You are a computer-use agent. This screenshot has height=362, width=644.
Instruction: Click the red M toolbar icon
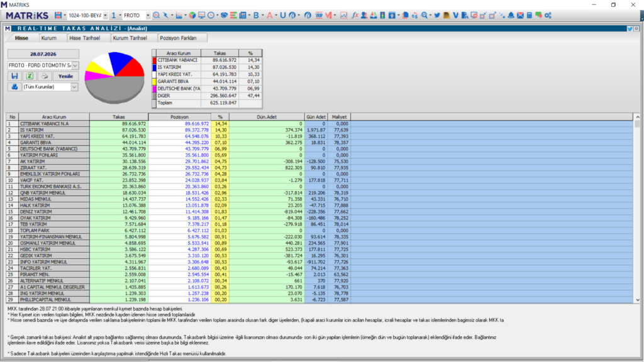pos(328,15)
